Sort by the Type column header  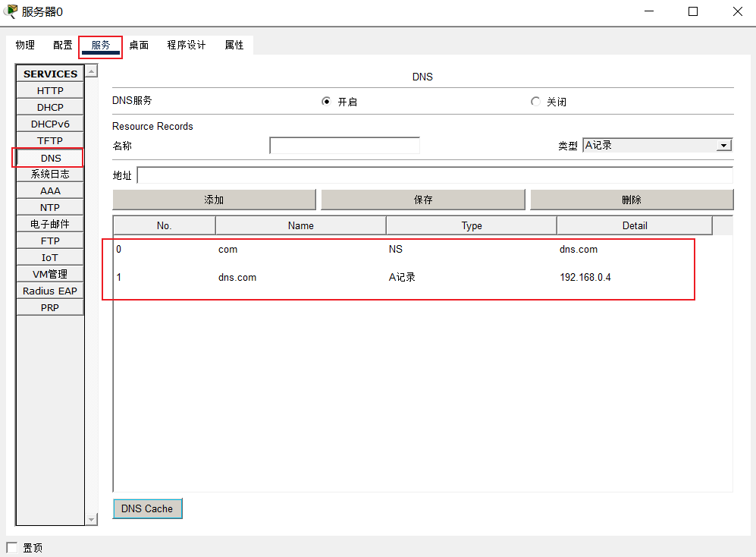tap(472, 225)
